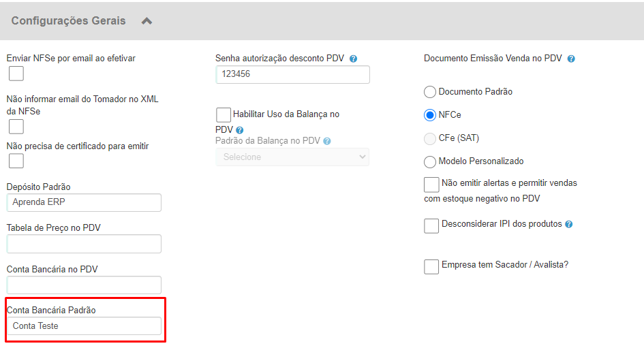Open help for Desconsiderar IPI dos produtos
This screenshot has width=644, height=348.
[569, 224]
